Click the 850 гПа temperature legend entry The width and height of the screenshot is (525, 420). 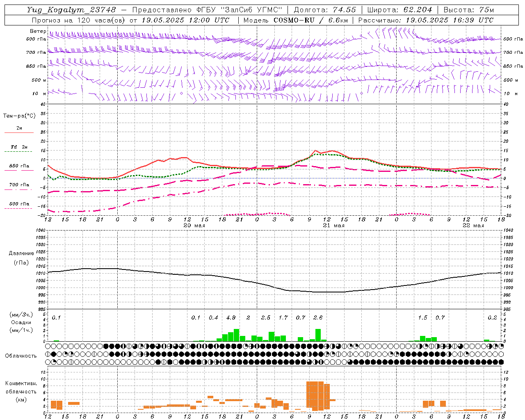tap(19, 166)
